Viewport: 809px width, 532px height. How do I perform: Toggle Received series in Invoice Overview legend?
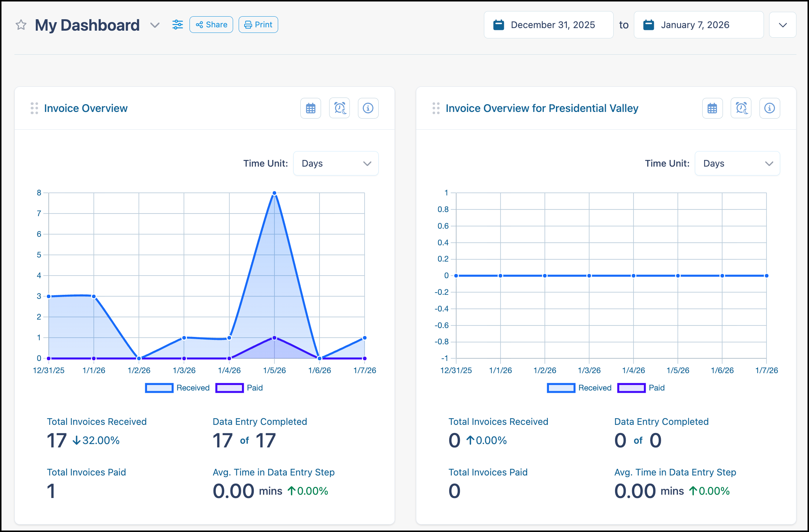[177, 388]
